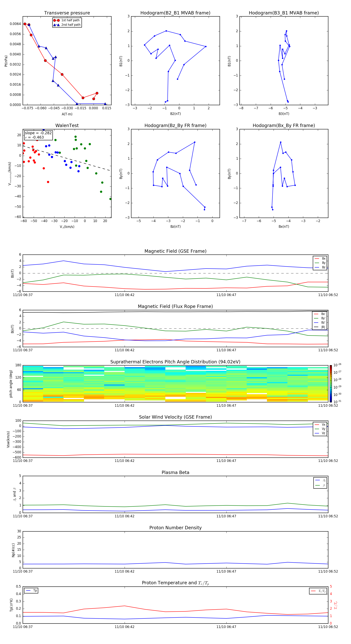
Task: Click the "Hodogram(B2_B1 MVAB frame)" title
Action: pyautogui.click(x=175, y=13)
